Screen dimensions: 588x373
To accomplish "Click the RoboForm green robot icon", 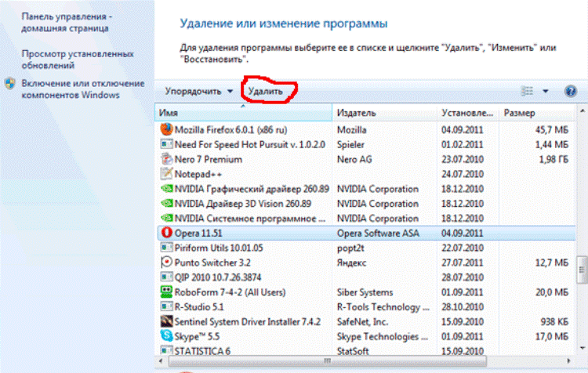I will pos(166,292).
